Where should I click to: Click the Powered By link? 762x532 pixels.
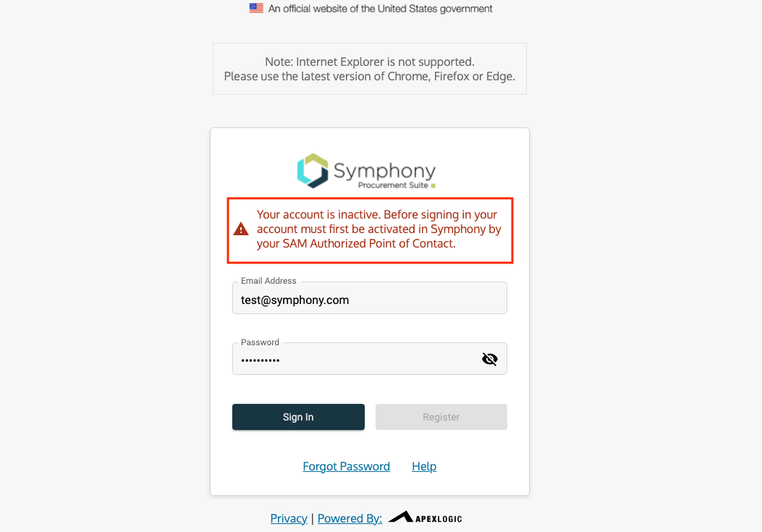[x=350, y=518]
